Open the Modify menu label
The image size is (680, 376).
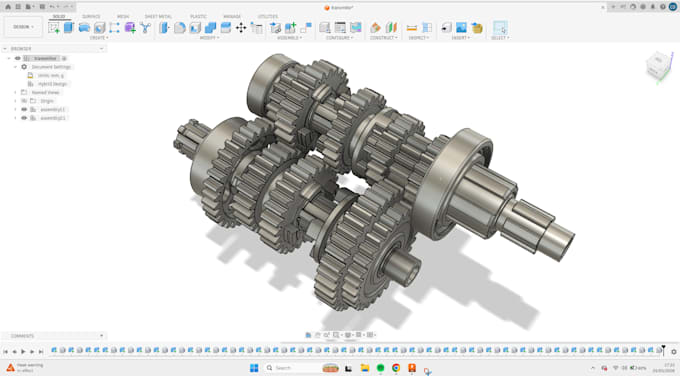coord(209,38)
